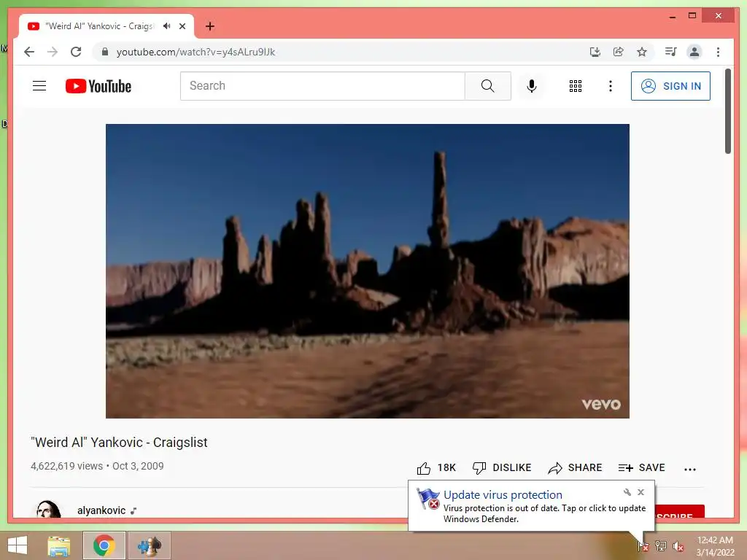Click the SHARE button
The image size is (747, 560).
tap(575, 468)
